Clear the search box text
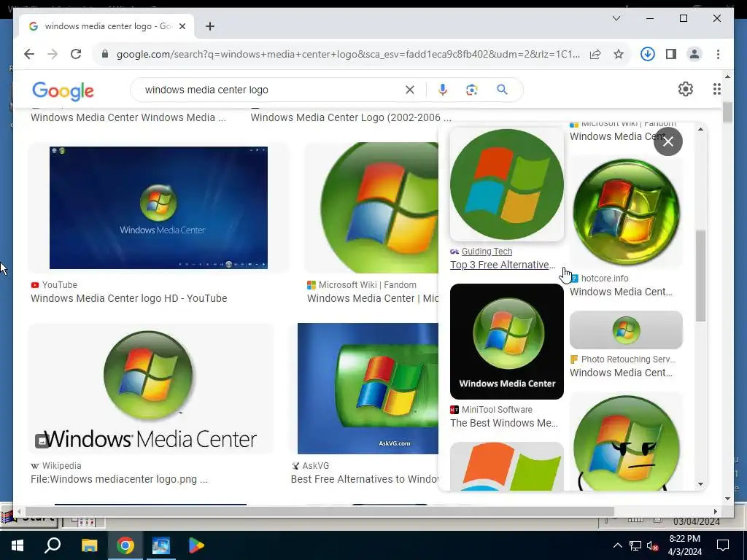Viewport: 747px width, 560px height. (410, 90)
